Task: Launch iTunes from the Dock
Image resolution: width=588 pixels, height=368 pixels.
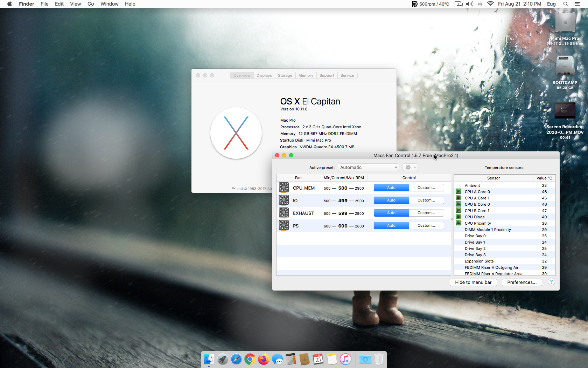Action: 345,359
